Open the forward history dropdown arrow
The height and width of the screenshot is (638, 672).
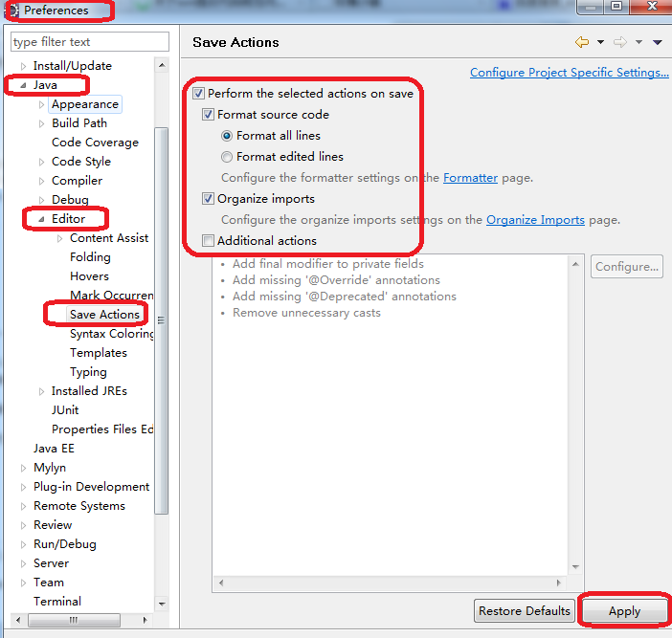638,42
